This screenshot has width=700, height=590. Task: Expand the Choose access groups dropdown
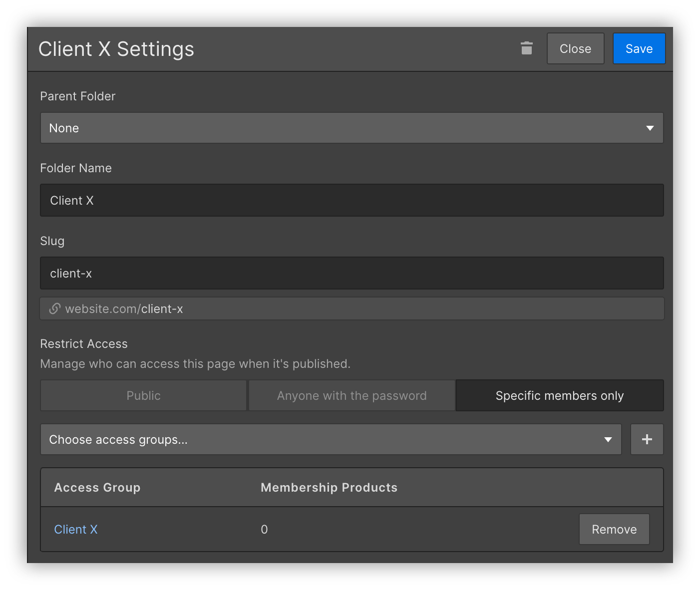pyautogui.click(x=331, y=439)
